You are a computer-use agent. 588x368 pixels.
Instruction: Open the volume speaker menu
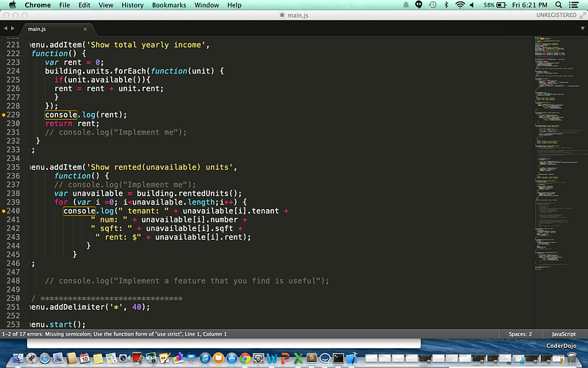(x=472, y=5)
